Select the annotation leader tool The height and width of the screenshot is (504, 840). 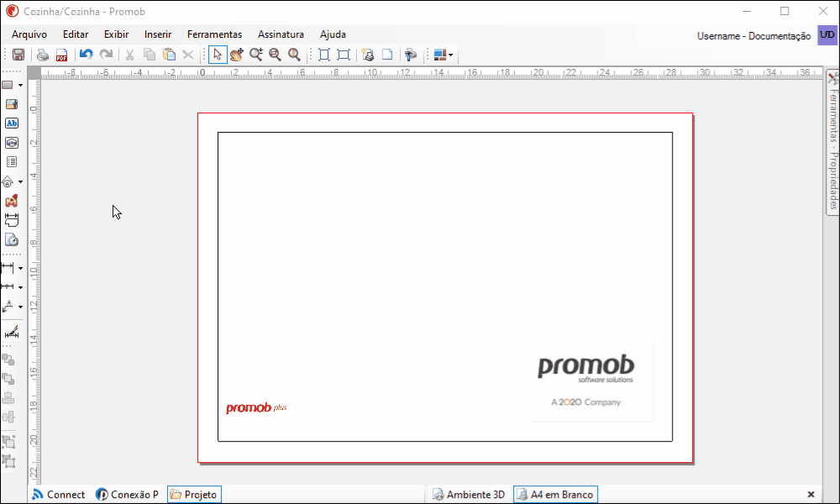8,307
